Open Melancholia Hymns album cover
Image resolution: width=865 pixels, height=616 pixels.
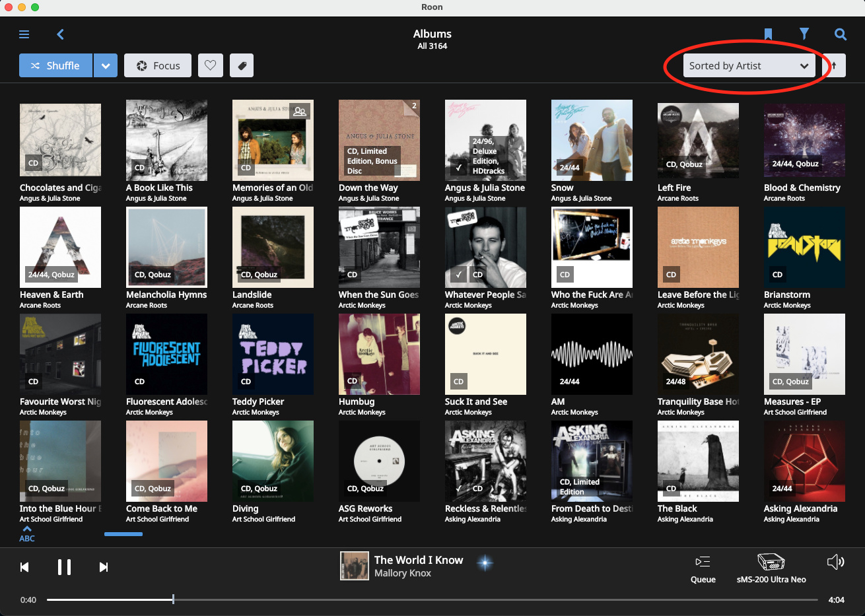point(166,247)
